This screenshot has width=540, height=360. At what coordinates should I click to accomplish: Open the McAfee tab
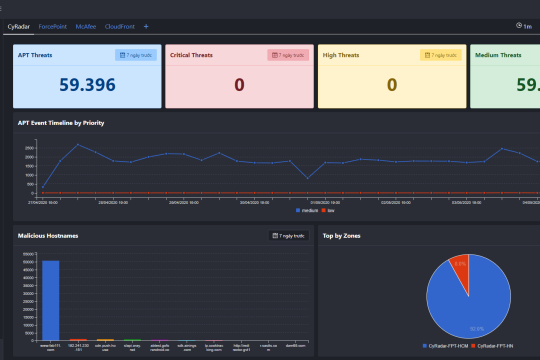[86, 27]
